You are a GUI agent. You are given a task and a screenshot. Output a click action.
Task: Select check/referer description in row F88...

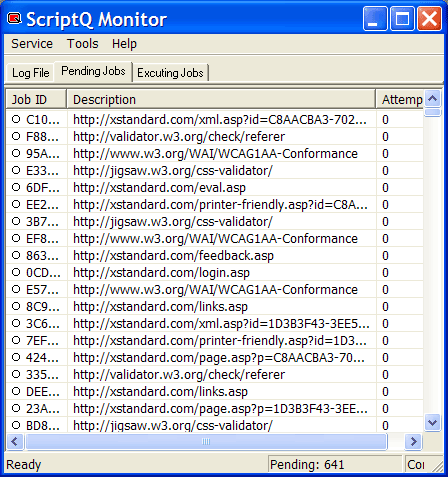[x=179, y=137]
